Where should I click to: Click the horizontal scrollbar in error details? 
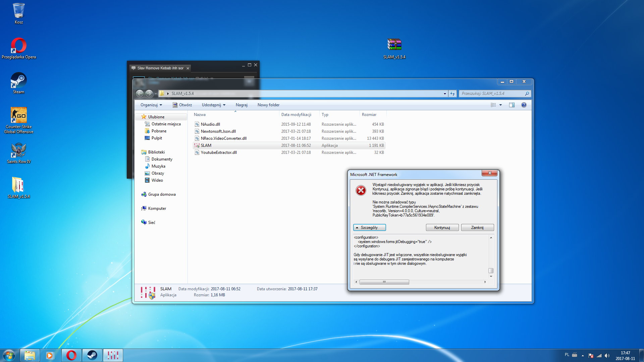click(384, 282)
